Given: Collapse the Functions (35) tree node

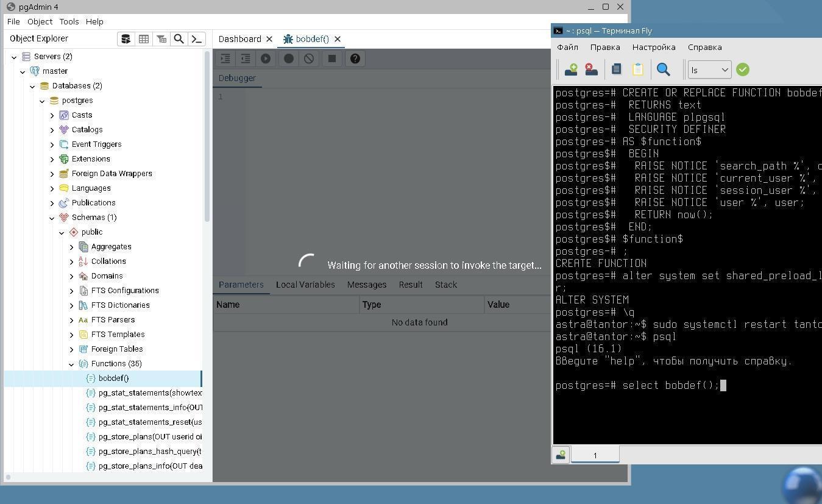Looking at the screenshot, I should click(71, 364).
